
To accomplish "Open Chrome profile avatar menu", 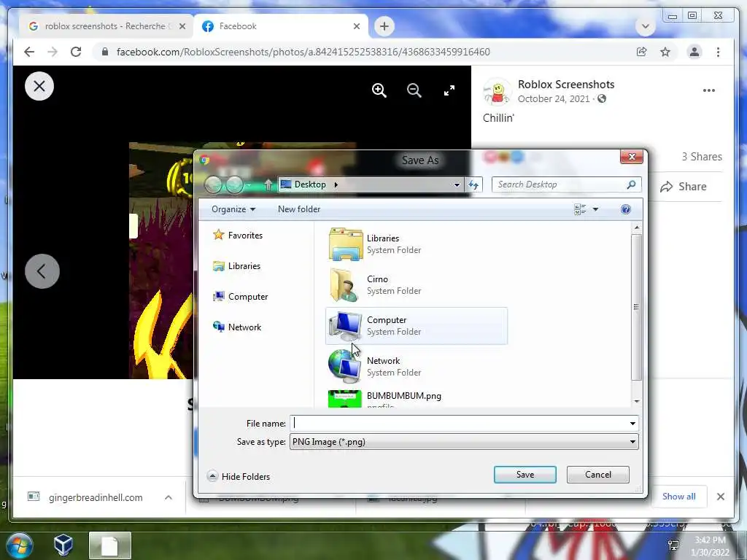I will 694,52.
